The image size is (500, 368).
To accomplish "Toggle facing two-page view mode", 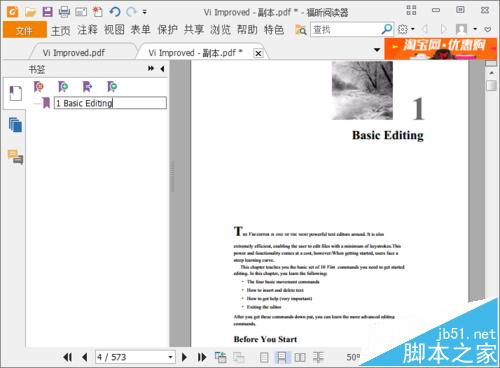I will click(x=300, y=357).
